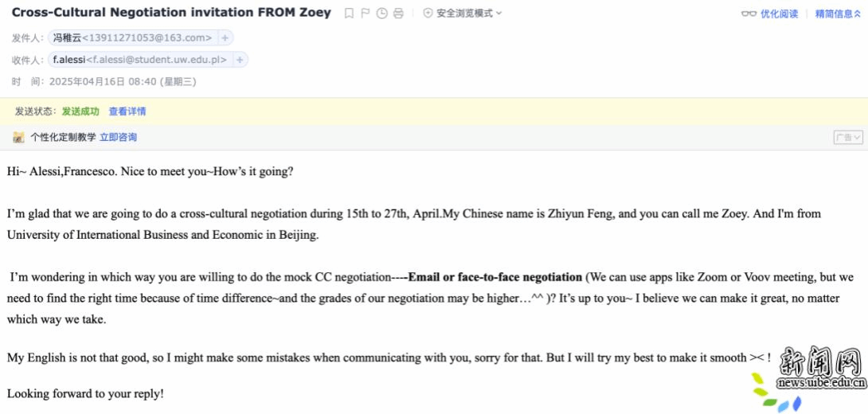Select the sender chip 冯稚云
This screenshot has width=868, height=414.
[x=133, y=38]
